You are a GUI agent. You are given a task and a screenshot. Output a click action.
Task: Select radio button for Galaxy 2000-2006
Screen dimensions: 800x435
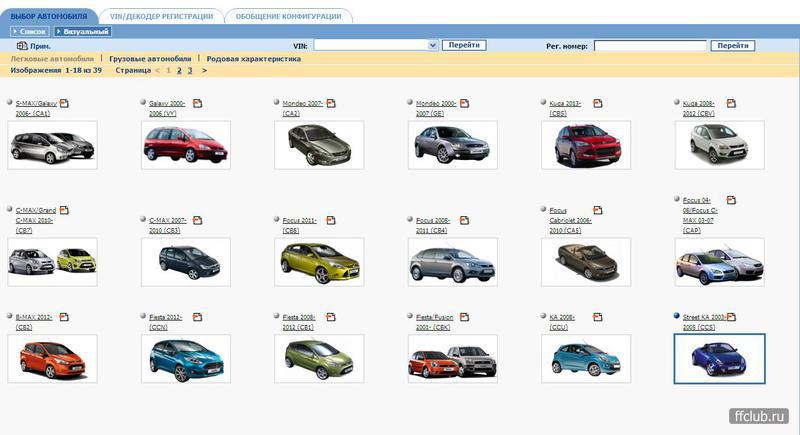[143, 102]
